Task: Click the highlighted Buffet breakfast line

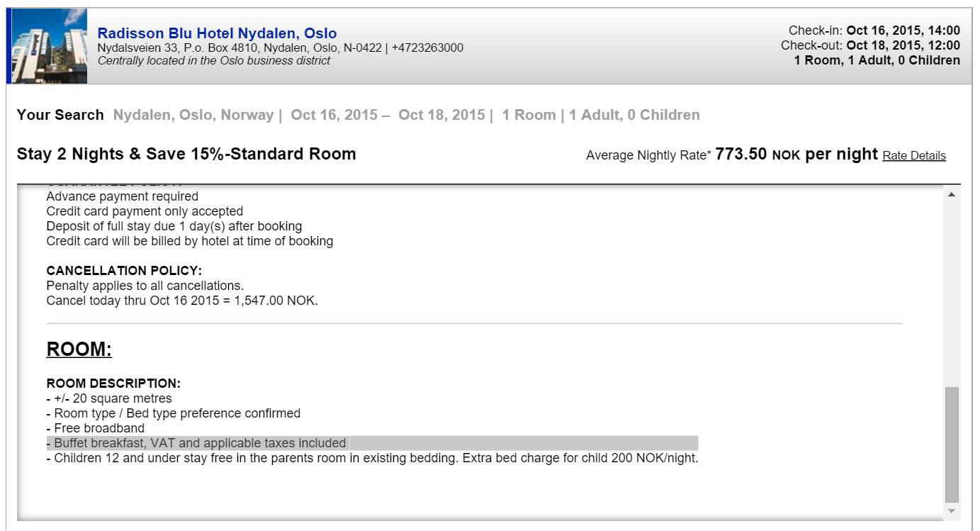Action: pos(373,443)
